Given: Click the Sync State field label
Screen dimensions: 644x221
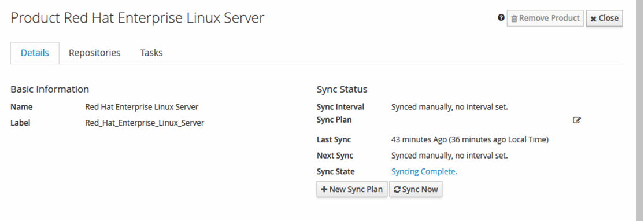Looking at the screenshot, I should point(335,172).
